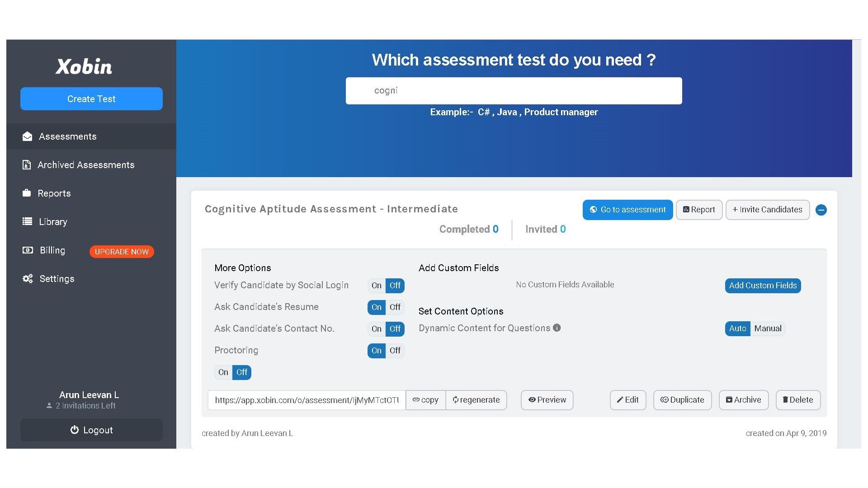The height and width of the screenshot is (488, 868).
Task: Open the Billing section
Action: (x=52, y=250)
